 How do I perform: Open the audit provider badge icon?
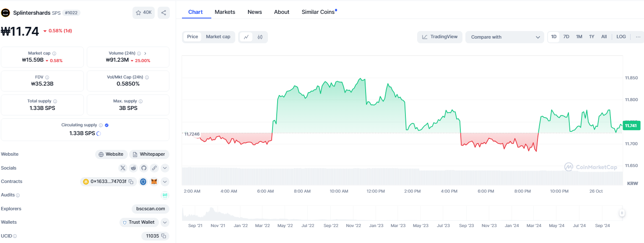point(165,195)
